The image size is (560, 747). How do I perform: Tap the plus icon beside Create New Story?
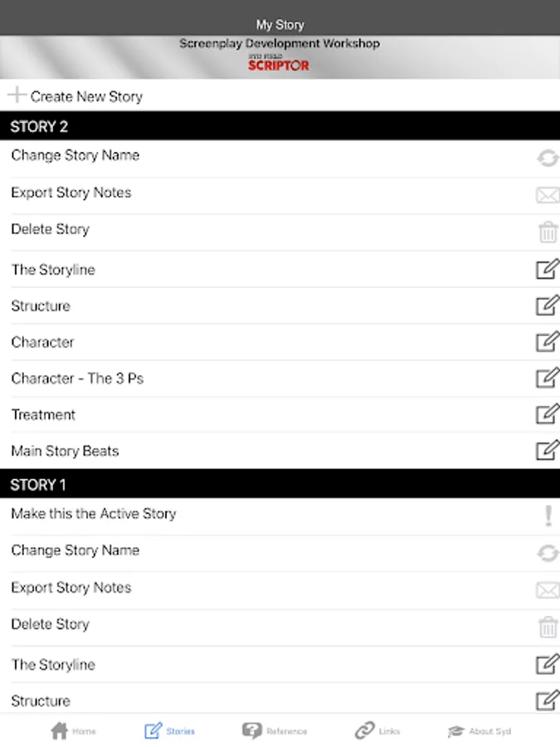click(x=17, y=95)
